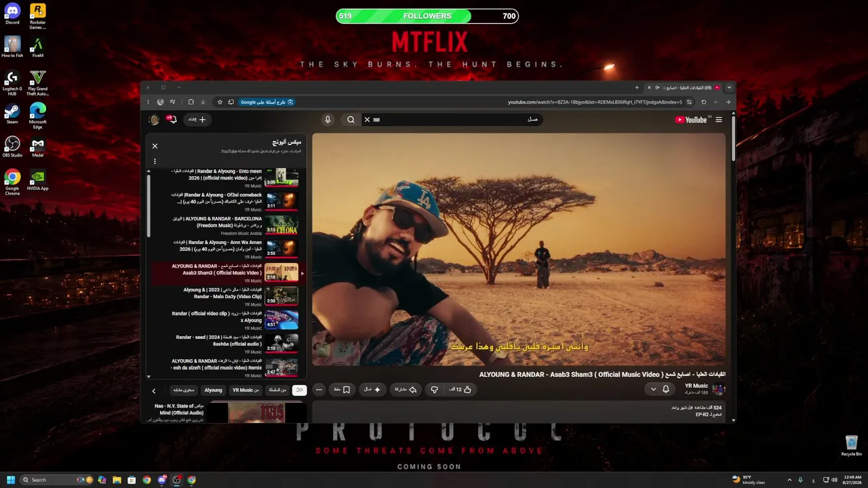Install this page as an app

(231, 102)
